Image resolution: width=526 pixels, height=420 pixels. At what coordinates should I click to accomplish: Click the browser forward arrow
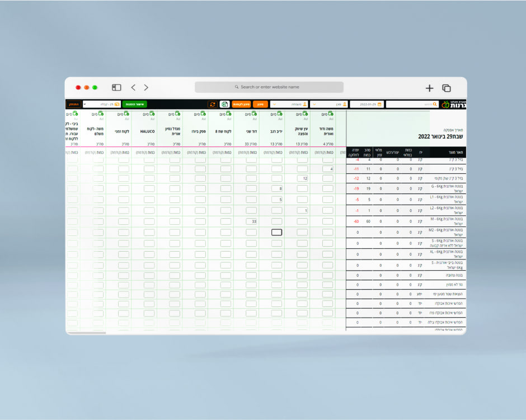146,88
